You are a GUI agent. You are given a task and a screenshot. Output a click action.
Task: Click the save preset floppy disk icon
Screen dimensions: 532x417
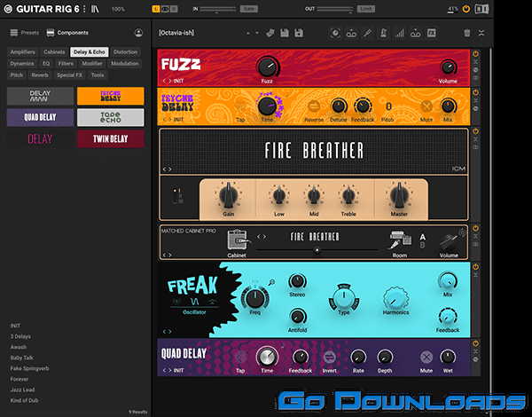click(x=285, y=33)
